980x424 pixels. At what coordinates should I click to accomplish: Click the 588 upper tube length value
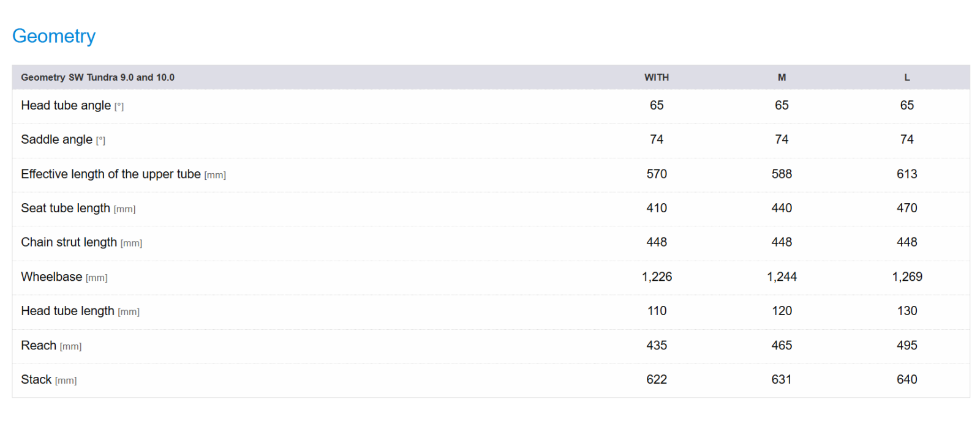(782, 174)
